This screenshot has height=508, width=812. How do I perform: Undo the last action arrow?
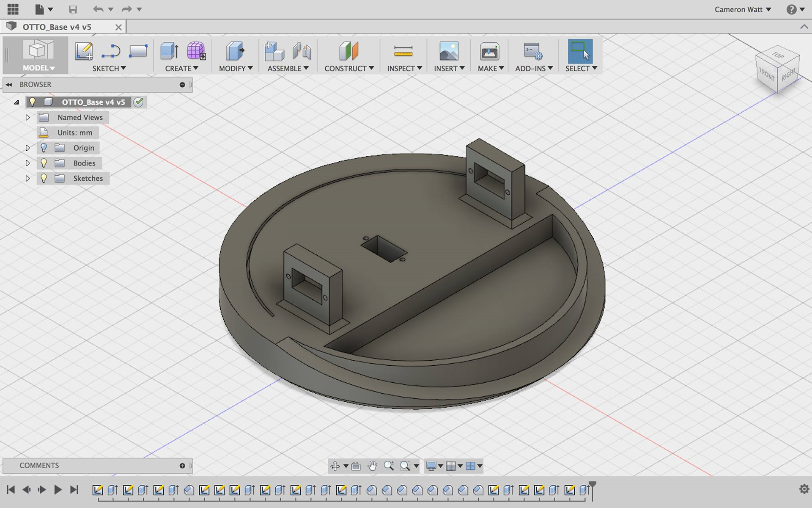click(98, 9)
